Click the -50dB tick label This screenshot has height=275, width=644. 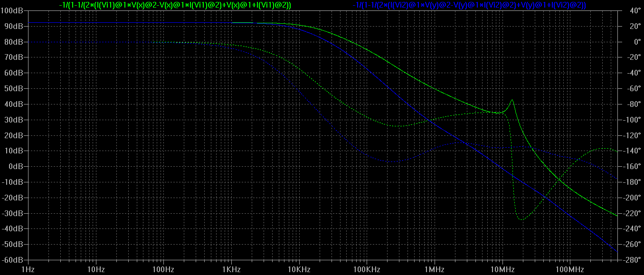point(13,244)
